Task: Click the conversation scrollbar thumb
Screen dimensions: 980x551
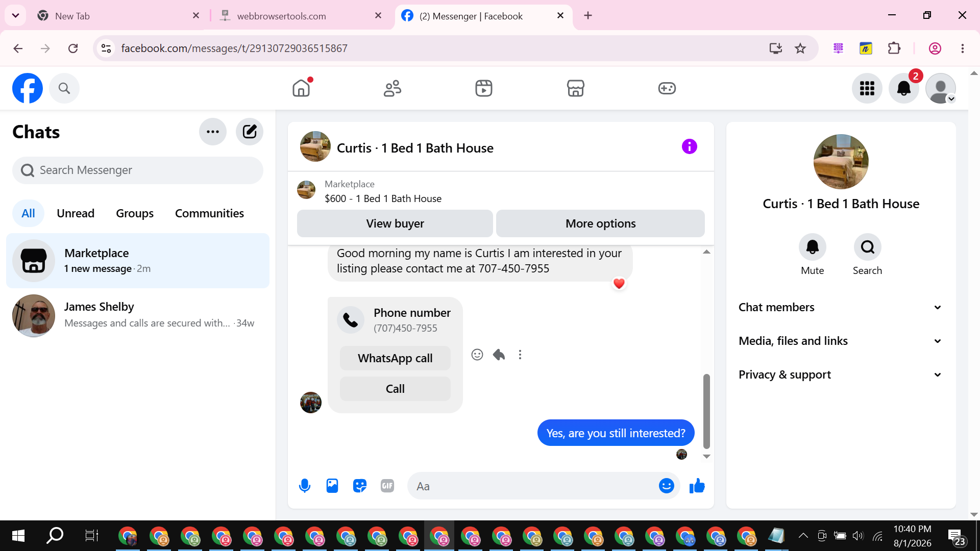Action: [x=706, y=411]
